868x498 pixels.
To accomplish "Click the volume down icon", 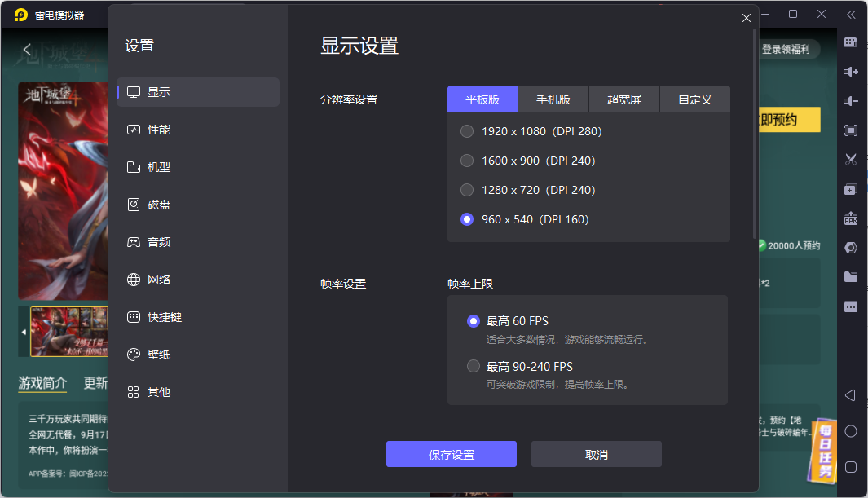I will 851,100.
